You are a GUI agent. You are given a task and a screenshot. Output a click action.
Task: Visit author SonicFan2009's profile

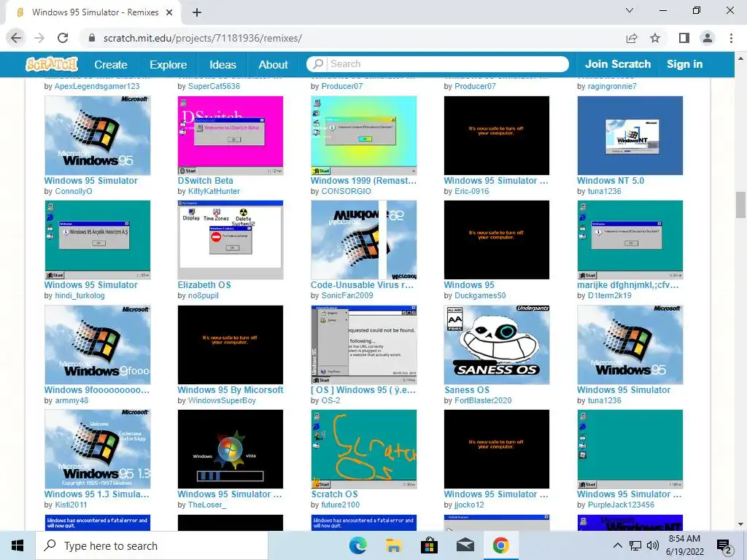[347, 295]
